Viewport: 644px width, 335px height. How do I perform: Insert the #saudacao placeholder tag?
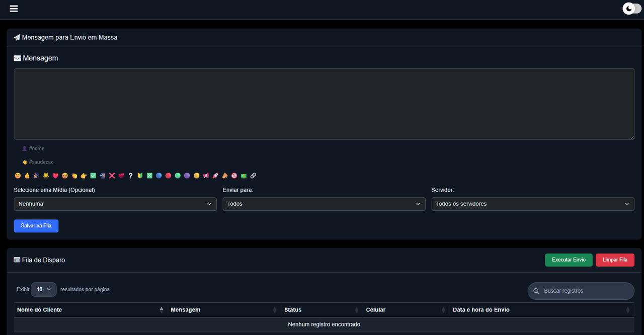pyautogui.click(x=38, y=162)
